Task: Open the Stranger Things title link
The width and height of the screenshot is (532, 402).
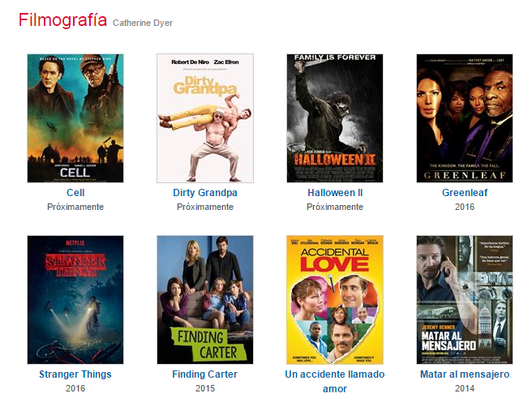Action: (75, 374)
